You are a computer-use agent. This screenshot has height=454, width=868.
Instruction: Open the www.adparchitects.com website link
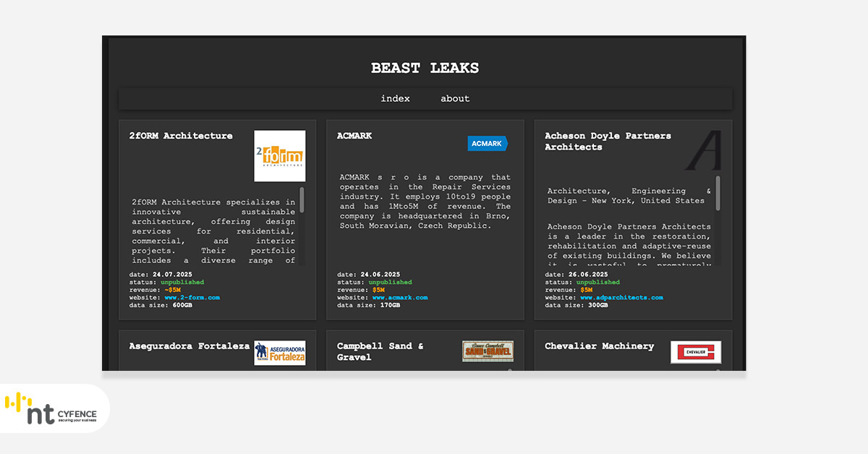[621, 297]
